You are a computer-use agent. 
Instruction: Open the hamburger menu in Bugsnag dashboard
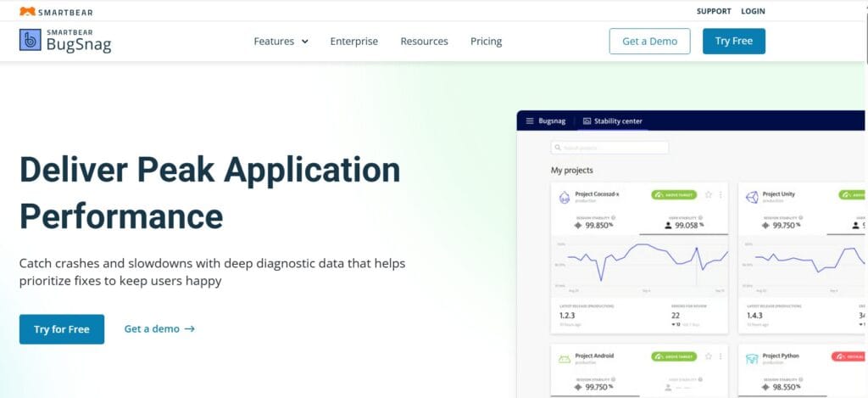click(x=530, y=121)
